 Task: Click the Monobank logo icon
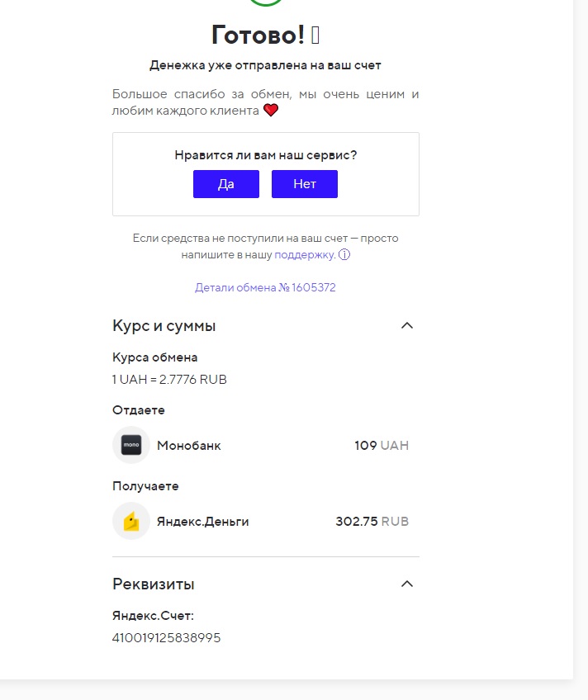pyautogui.click(x=131, y=445)
